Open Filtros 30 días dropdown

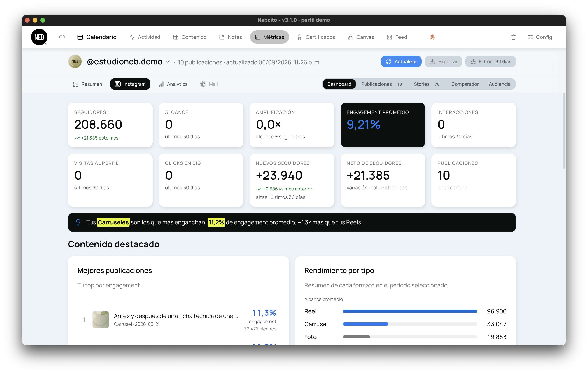coord(491,61)
